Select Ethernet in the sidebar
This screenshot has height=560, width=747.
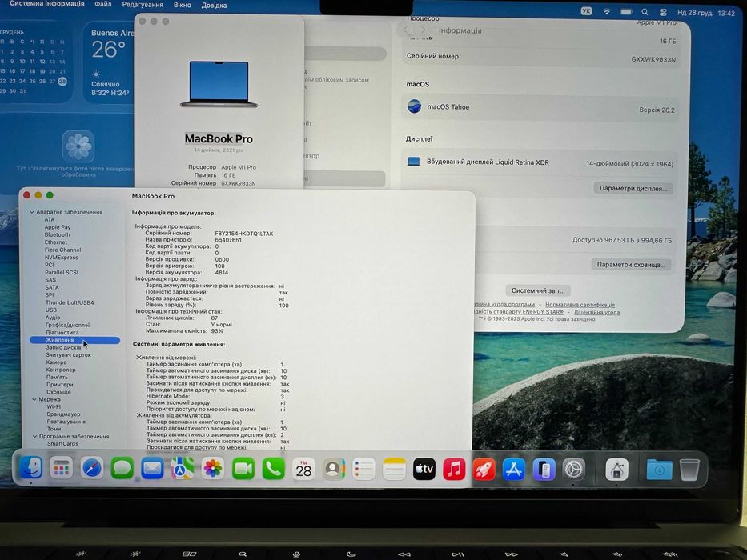pos(56,242)
